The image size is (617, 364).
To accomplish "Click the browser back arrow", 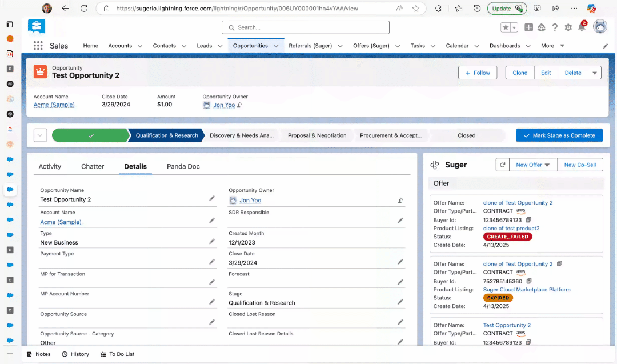I will pyautogui.click(x=65, y=8).
